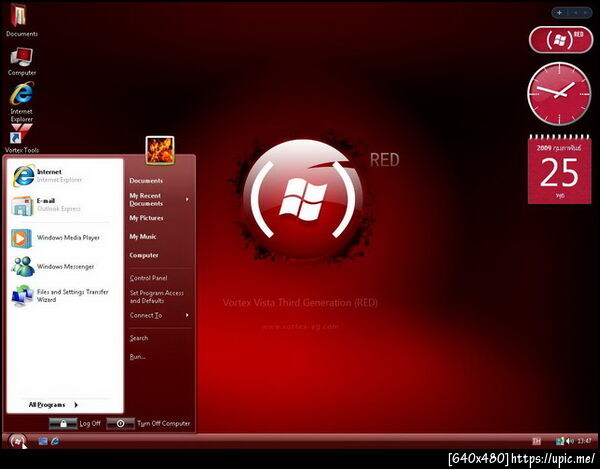600x469 pixels.
Task: Launch Internet Explorer from the desktop
Action: click(22, 102)
